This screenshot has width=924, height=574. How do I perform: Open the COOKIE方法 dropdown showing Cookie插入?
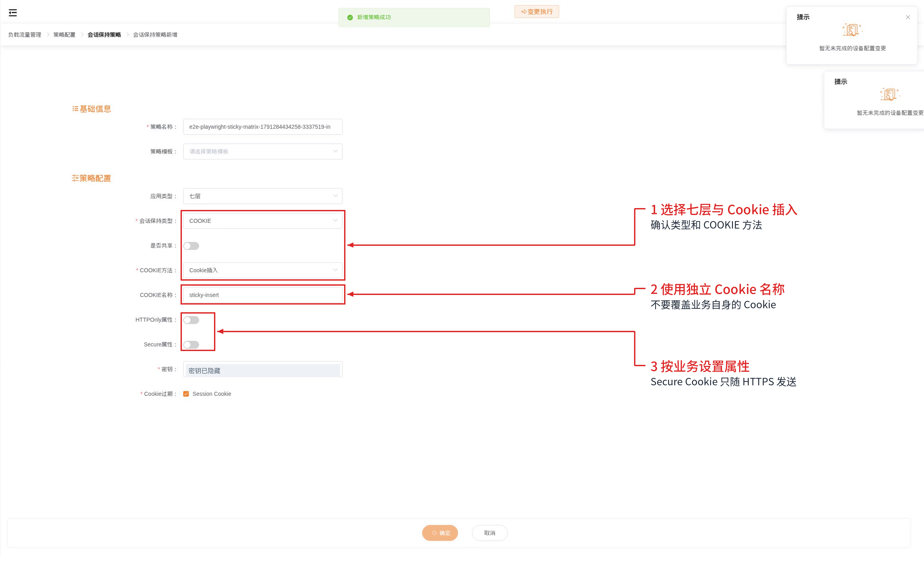pos(263,270)
